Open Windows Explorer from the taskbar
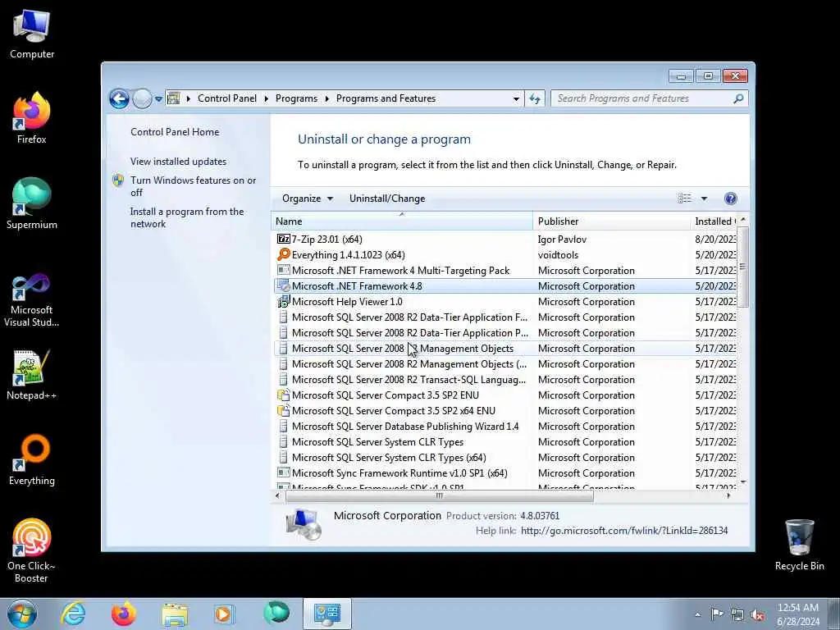The height and width of the screenshot is (630, 840). (175, 614)
